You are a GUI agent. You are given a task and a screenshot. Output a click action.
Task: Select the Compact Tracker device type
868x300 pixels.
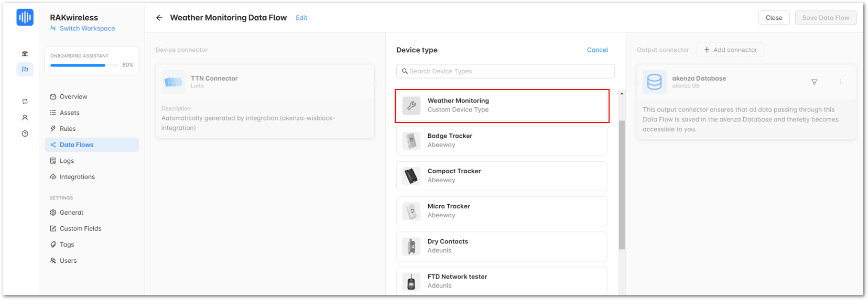click(x=502, y=176)
